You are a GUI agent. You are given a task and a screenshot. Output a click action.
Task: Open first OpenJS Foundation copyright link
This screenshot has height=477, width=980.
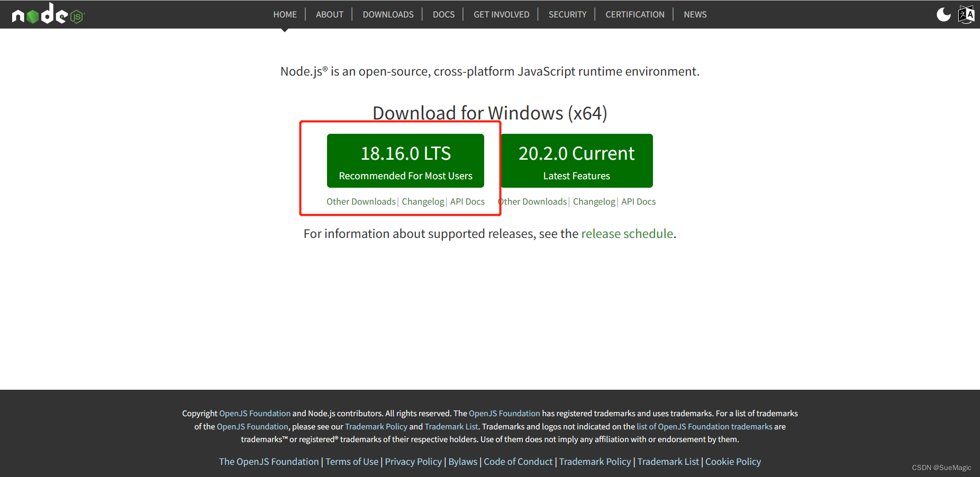pos(255,414)
